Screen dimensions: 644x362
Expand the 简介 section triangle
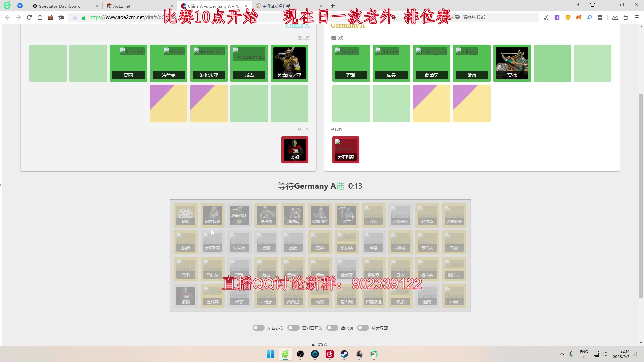click(313, 344)
